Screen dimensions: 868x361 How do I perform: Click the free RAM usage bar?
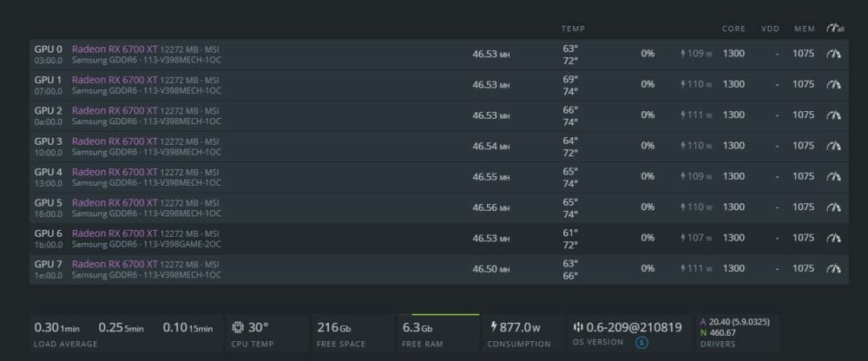pyautogui.click(x=445, y=314)
